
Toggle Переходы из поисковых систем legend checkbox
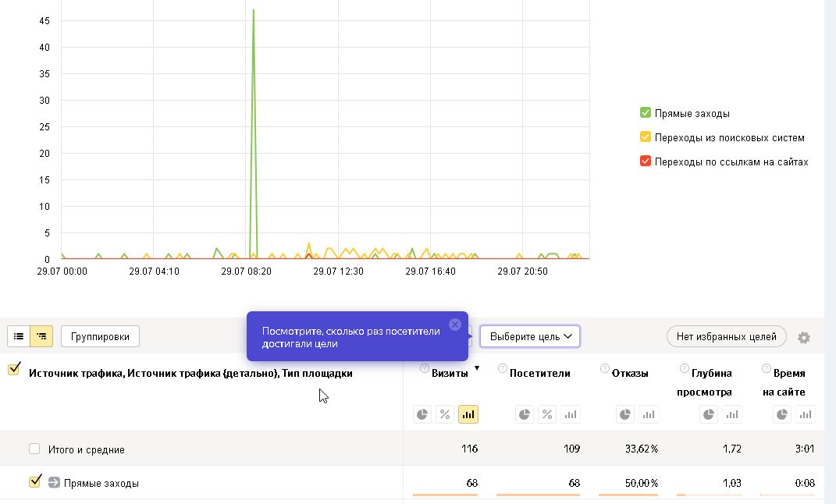point(645,137)
